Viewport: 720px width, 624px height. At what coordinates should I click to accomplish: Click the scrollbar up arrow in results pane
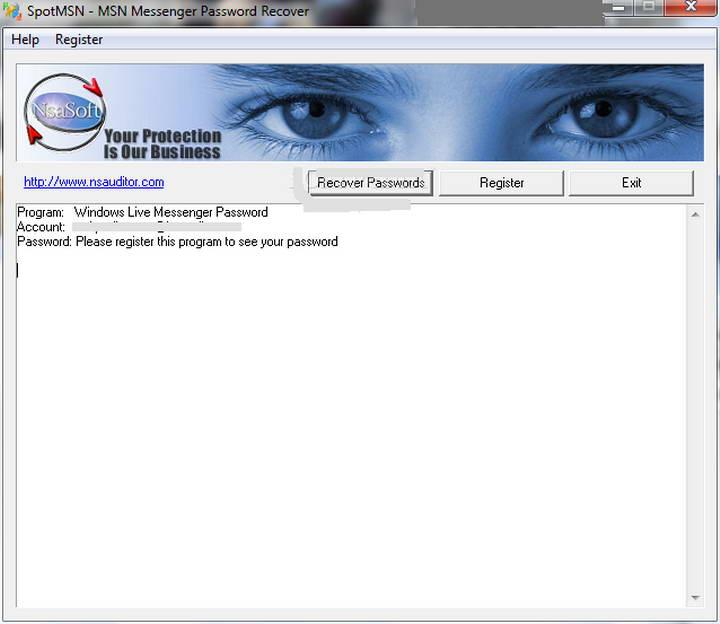[x=695, y=214]
